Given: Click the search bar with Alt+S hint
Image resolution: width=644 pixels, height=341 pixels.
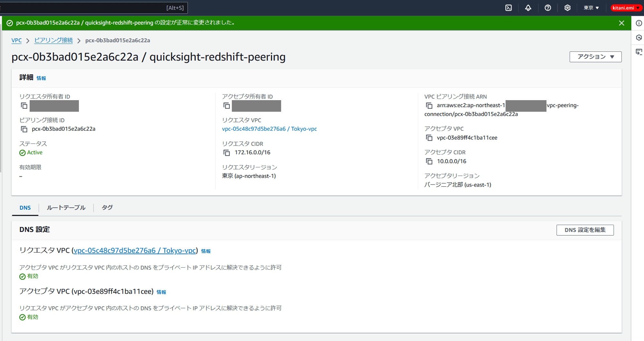Looking at the screenshot, I should point(93,8).
